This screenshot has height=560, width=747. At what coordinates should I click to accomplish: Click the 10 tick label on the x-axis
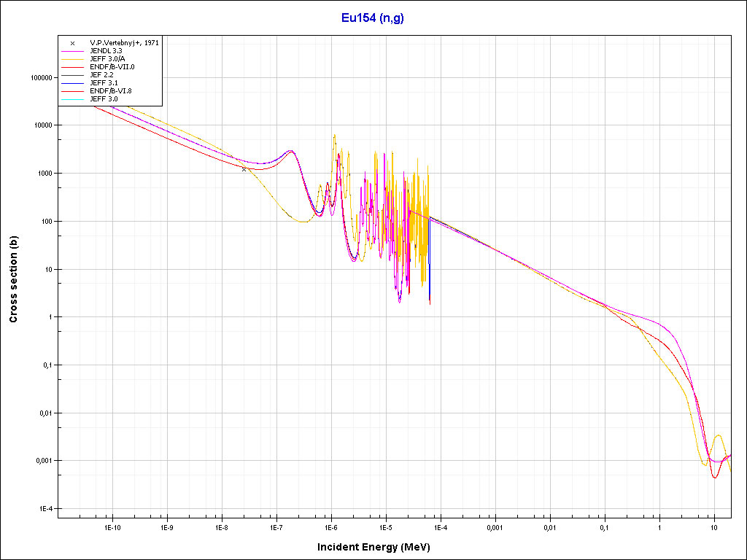(714, 527)
